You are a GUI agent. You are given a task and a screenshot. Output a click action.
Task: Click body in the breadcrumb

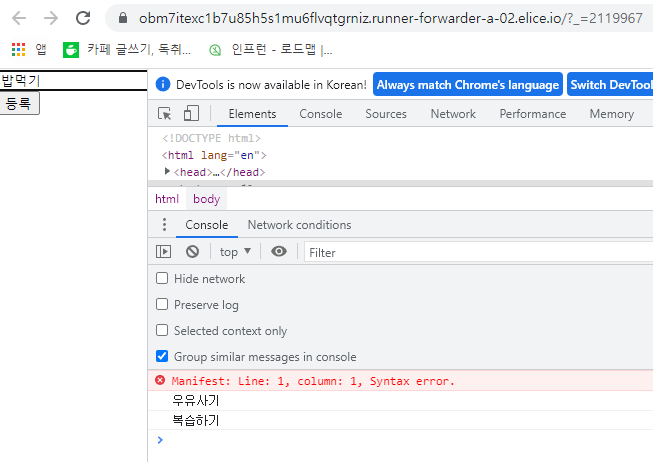206,199
